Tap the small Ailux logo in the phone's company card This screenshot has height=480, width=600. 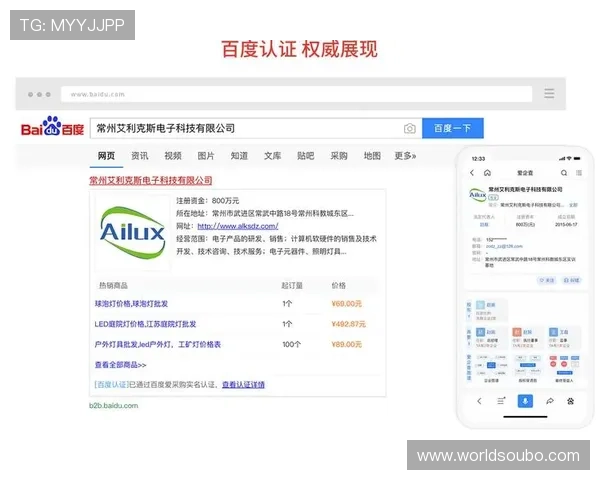[x=478, y=194]
